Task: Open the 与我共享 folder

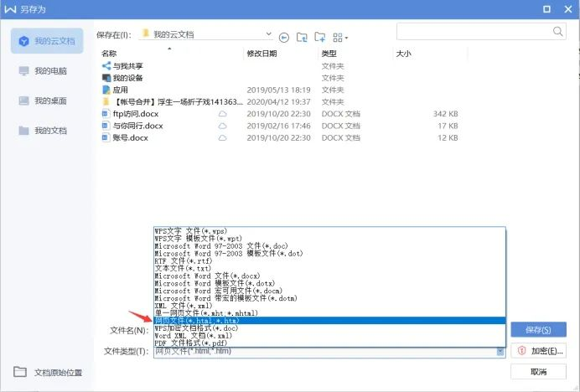Action: pyautogui.click(x=127, y=66)
